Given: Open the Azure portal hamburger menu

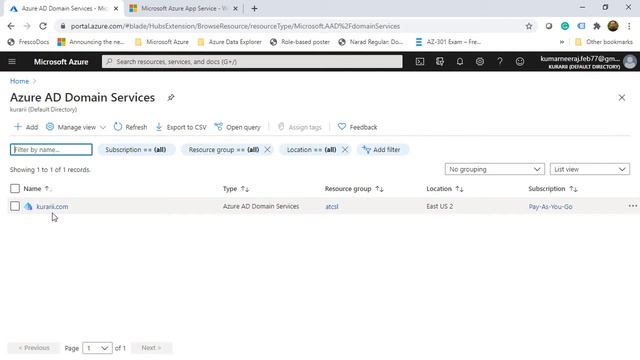Looking at the screenshot, I should (12, 62).
